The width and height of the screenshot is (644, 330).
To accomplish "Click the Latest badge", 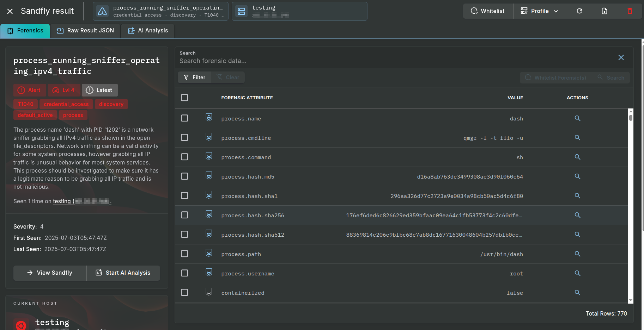I will (x=99, y=90).
